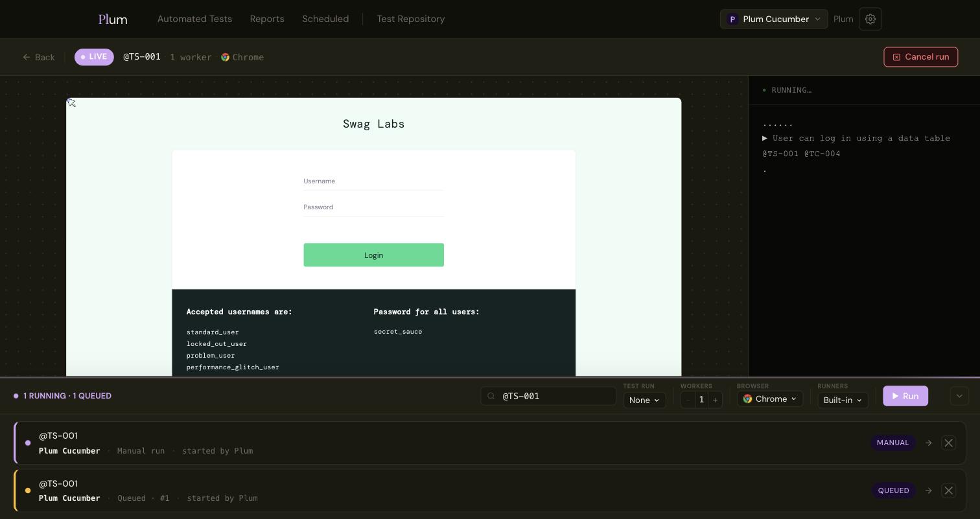Click the search magnifier icon
Viewport: 980px width, 519px height.
[491, 396]
